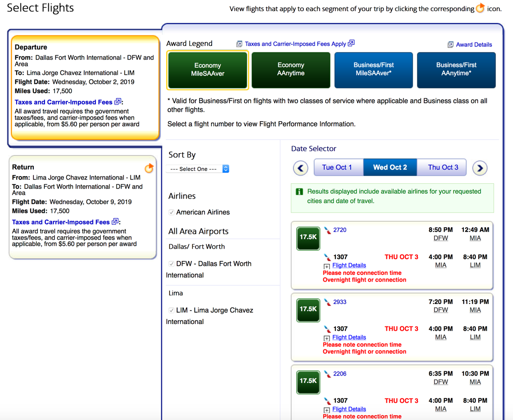Expand Flight Details plus icon for flight 2933
Image resolution: width=513 pixels, height=420 pixels.
tap(327, 338)
